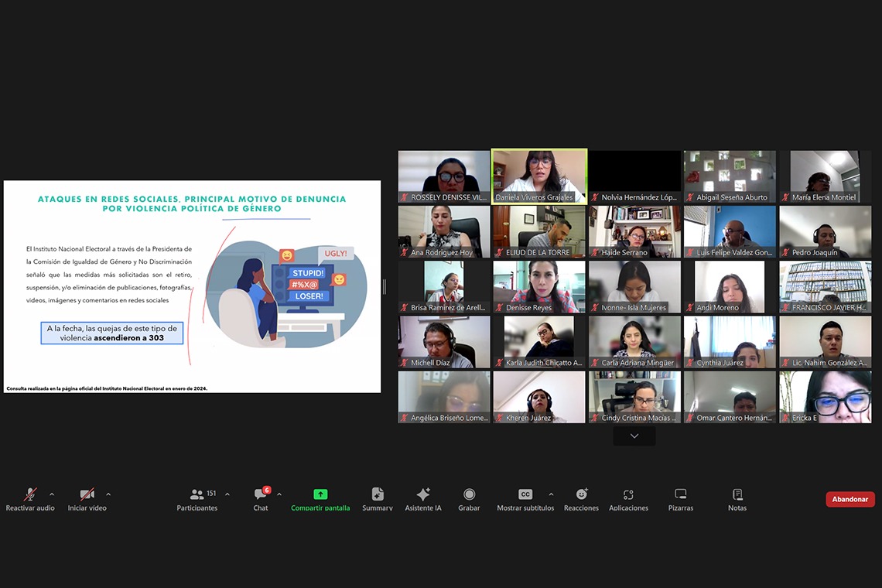Screen dimensions: 882x588
Task: Show more participants with gallery down chevron
Action: point(634,436)
